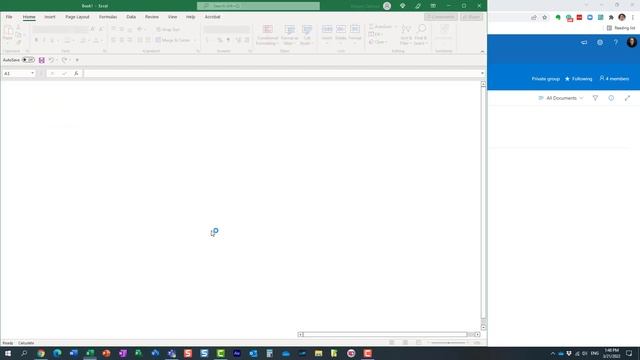Open SharePoint settings gear icon
Viewport: 640px width, 360px height.
tap(600, 42)
